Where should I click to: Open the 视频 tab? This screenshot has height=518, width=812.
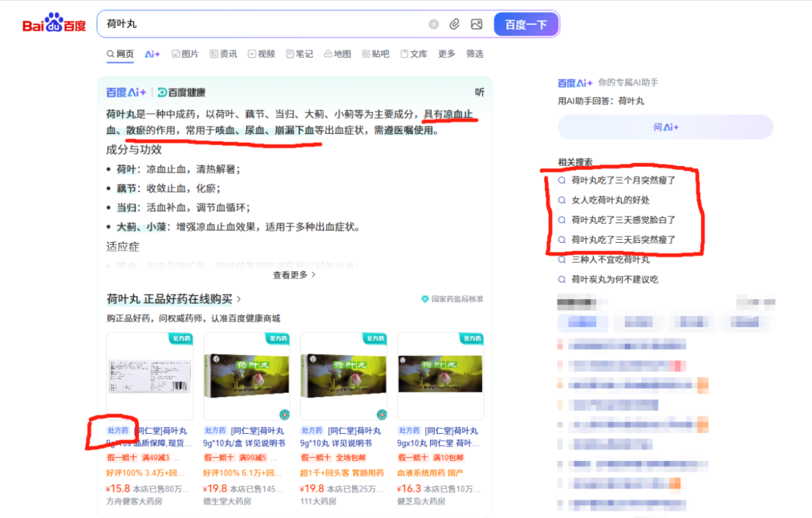point(262,54)
